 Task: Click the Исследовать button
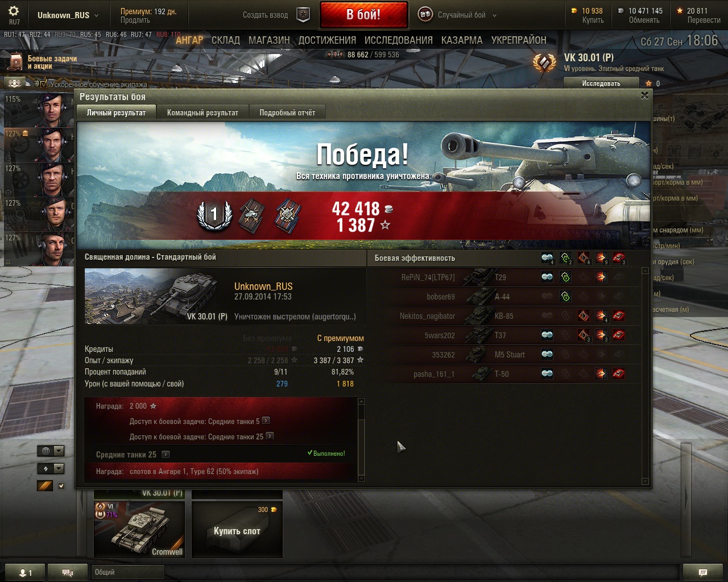601,83
